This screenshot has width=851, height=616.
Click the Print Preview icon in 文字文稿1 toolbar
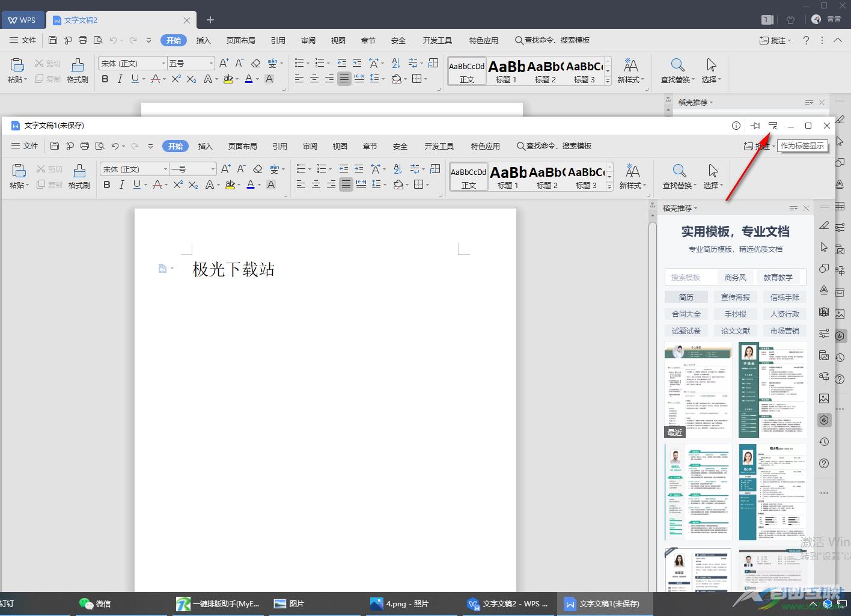click(100, 146)
